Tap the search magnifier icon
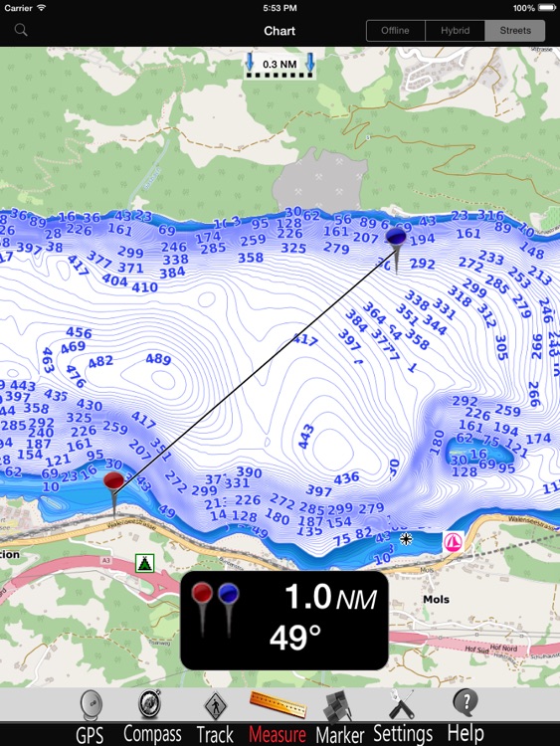The width and height of the screenshot is (560, 746). (x=21, y=31)
